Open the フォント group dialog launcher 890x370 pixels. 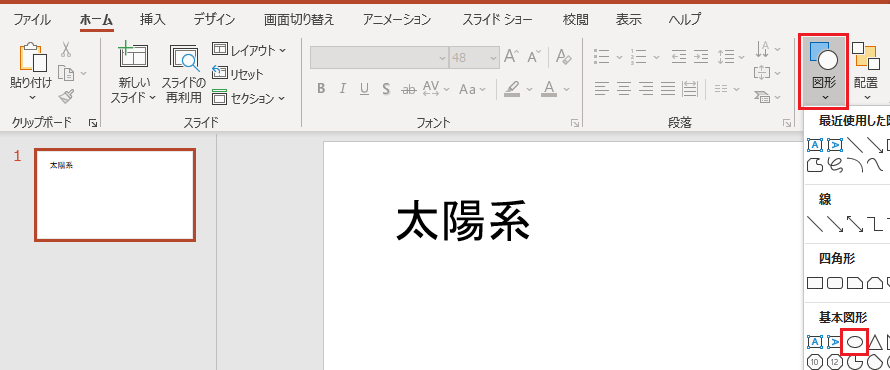574,123
